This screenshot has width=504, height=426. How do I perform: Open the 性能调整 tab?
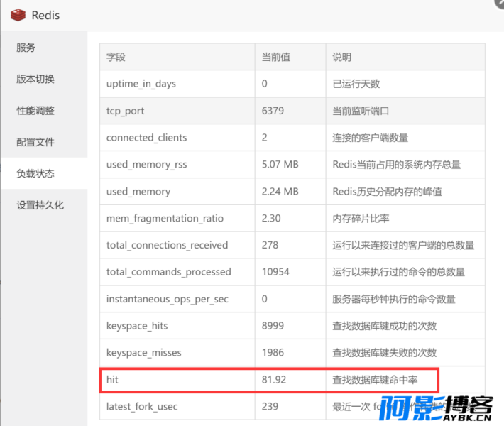click(35, 110)
